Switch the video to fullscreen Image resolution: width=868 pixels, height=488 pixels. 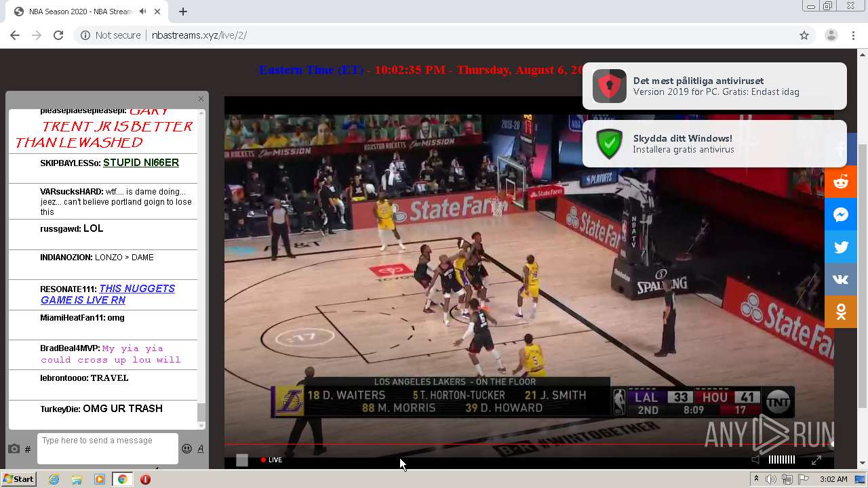pos(816,460)
